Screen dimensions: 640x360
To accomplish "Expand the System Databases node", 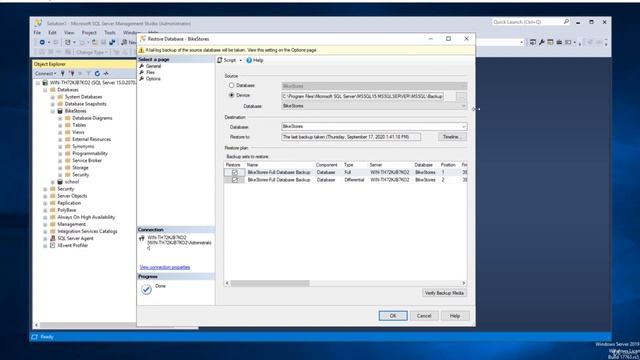I will coord(53,97).
